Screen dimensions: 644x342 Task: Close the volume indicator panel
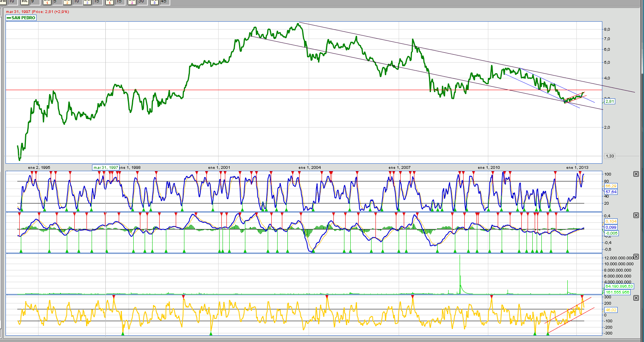pyautogui.click(x=636, y=257)
